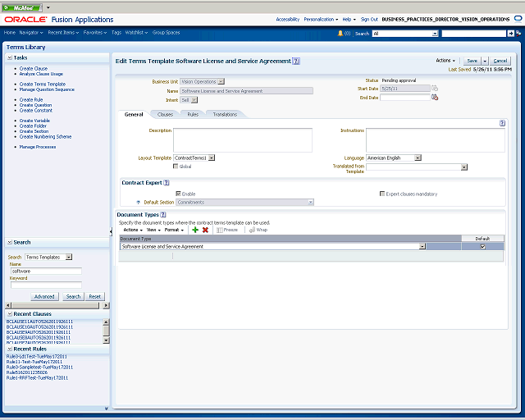Screen dimensions: 525x420
Task: Open the Manage Processes link
Action: (x=38, y=147)
